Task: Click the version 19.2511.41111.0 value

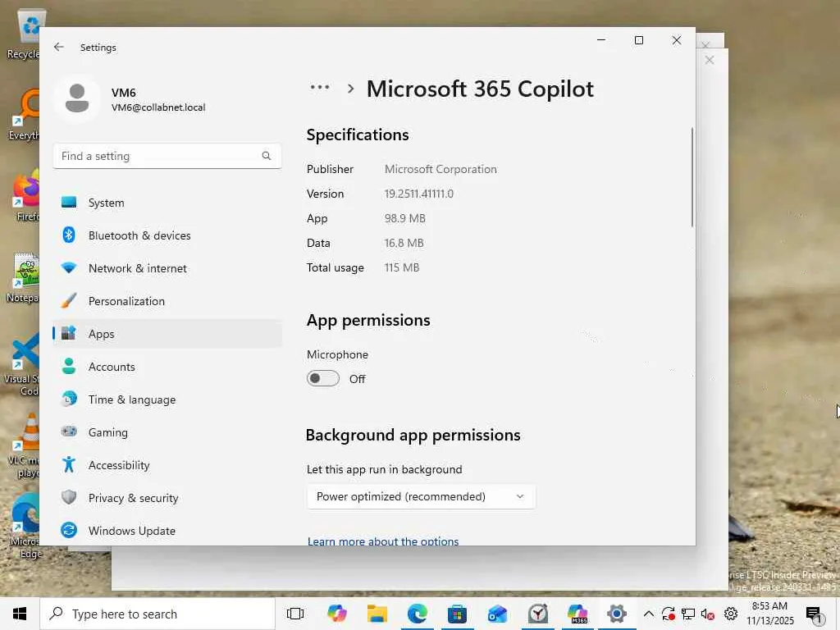Action: coord(419,194)
